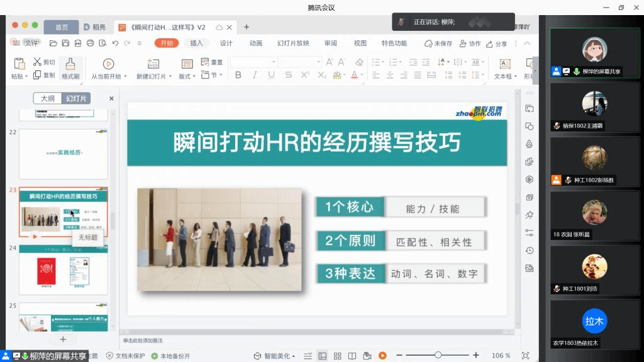This screenshot has height=362, width=644.
Task: Open the Insert (插入) ribbon tab
Action: click(196, 43)
